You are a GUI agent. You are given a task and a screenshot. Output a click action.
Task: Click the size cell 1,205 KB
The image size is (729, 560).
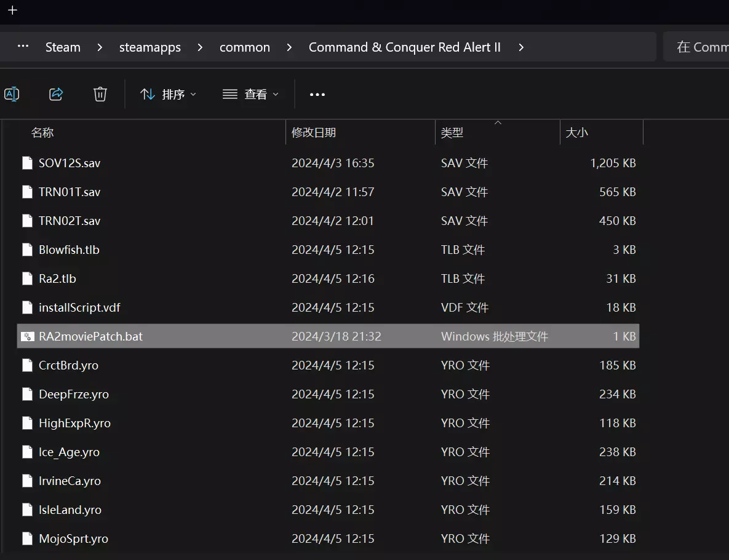[613, 163]
